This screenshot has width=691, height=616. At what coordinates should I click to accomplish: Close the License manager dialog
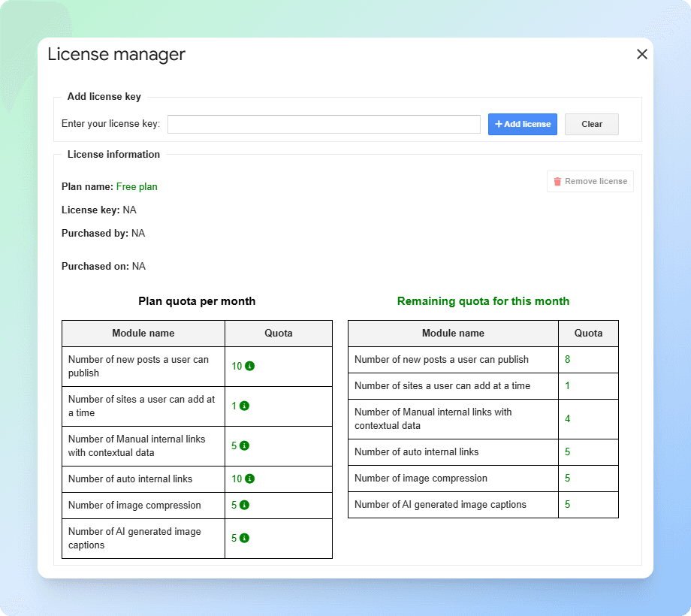tap(642, 54)
